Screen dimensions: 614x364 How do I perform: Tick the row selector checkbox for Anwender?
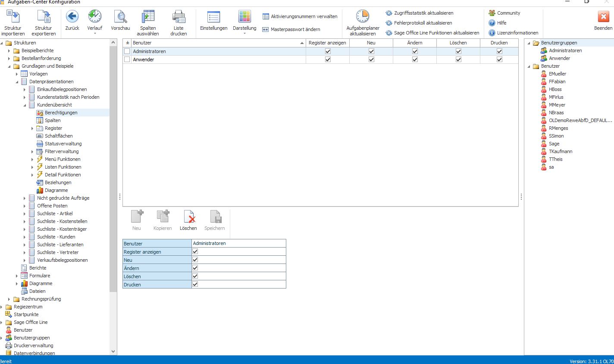[x=127, y=60]
